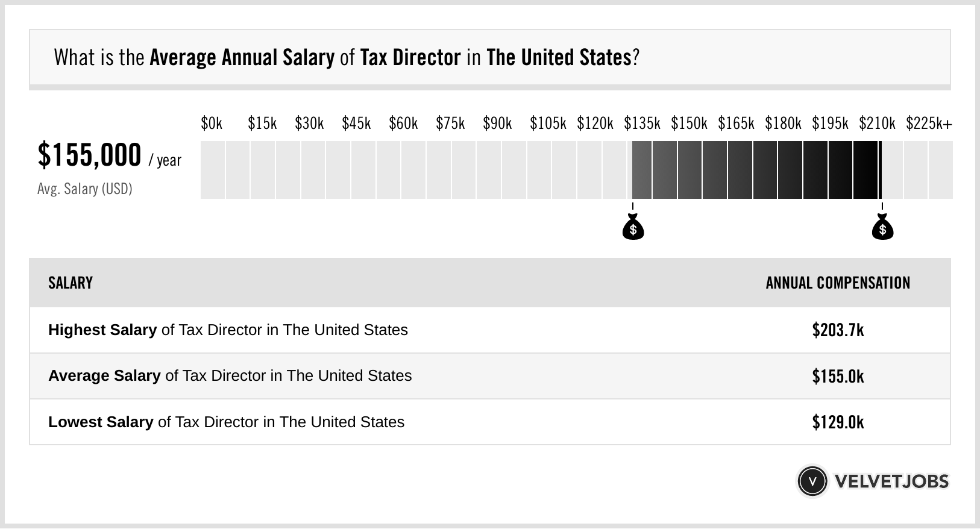The image size is (980, 529).
Task: Click the $129.0k compensation value
Action: [838, 422]
